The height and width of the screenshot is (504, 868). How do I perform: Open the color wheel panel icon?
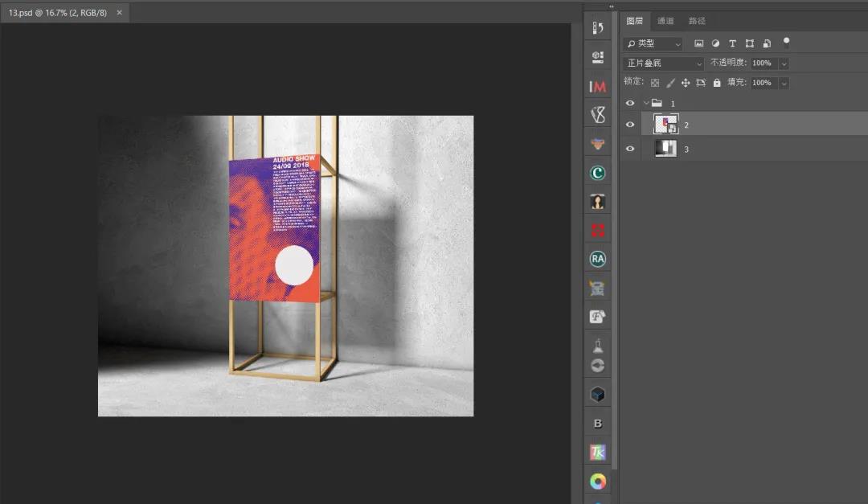pyautogui.click(x=597, y=481)
